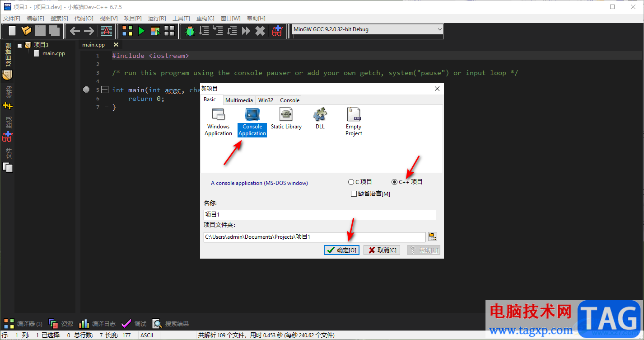Click the Compile and Run icon
Image resolution: width=644 pixels, height=340 pixels.
[155, 31]
